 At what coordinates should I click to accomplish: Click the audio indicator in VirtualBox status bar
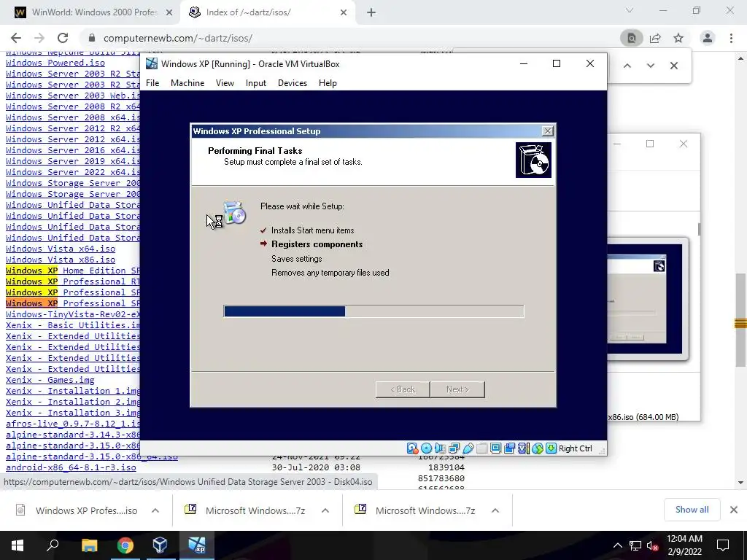point(440,448)
